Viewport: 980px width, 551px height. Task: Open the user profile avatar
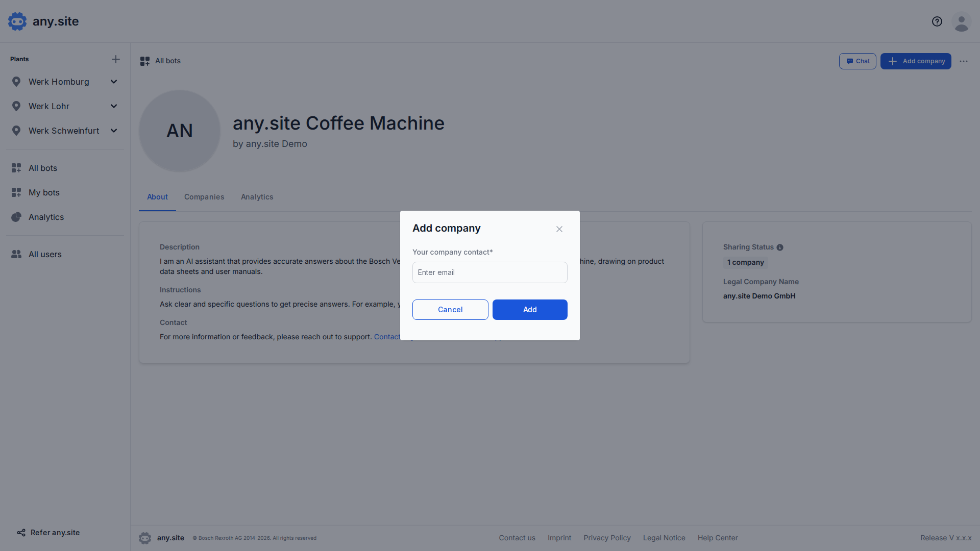tap(962, 21)
